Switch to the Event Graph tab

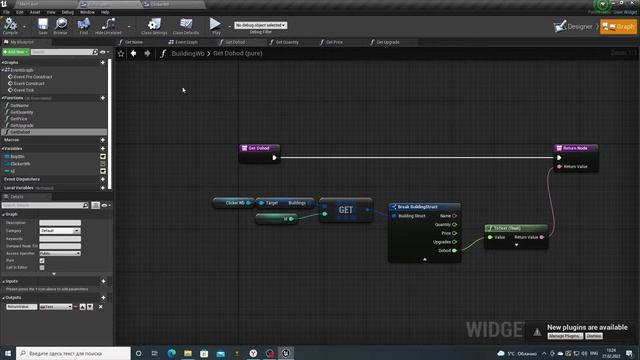186,42
